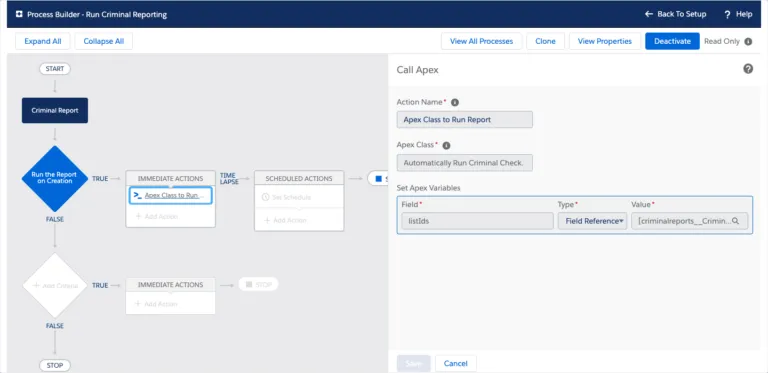Screen dimensions: 768x373
Task: Deactivate the process
Action: tap(672, 42)
